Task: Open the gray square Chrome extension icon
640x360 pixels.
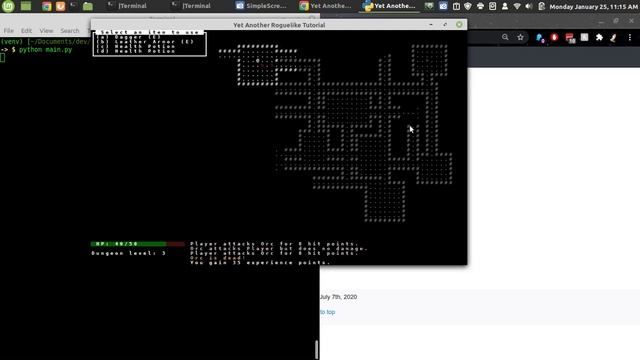Action: click(x=584, y=37)
